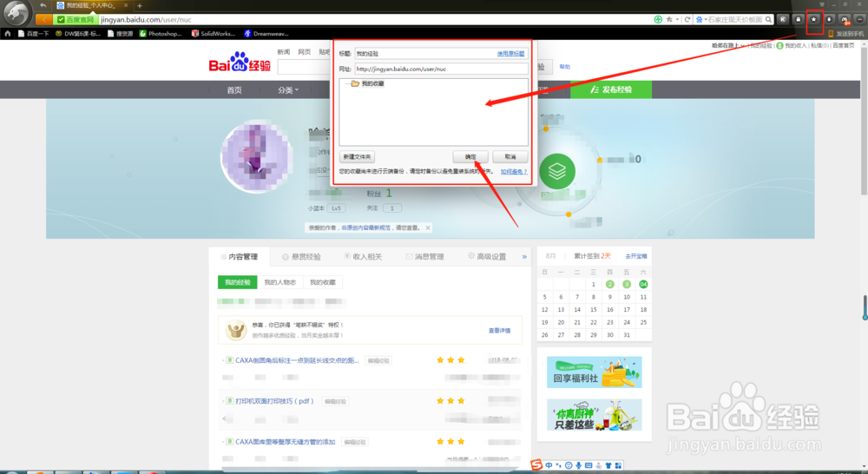The width and height of the screenshot is (868, 474).
Task: Click the keyboard icon in IME bar
Action: coord(589,465)
